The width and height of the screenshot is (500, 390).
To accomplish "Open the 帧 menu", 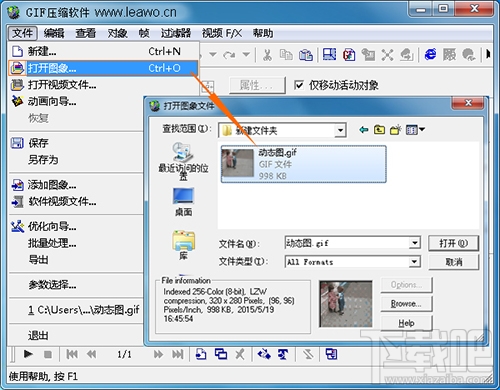I will tap(144, 33).
